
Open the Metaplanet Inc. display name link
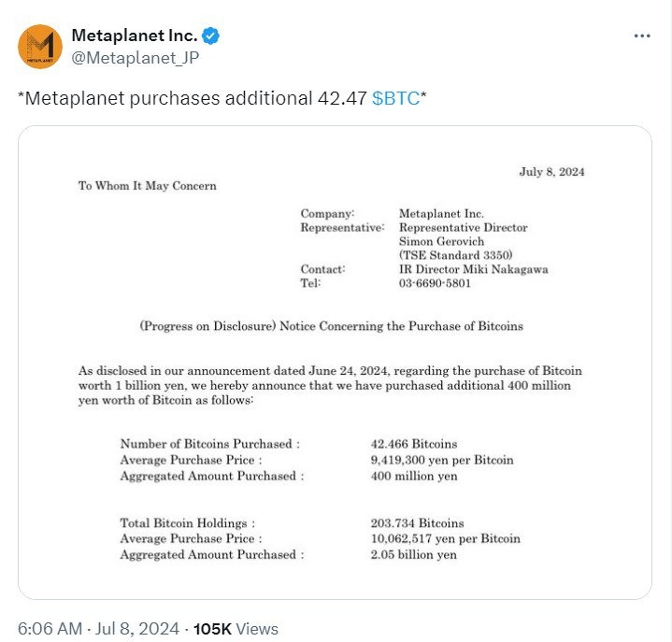click(134, 36)
